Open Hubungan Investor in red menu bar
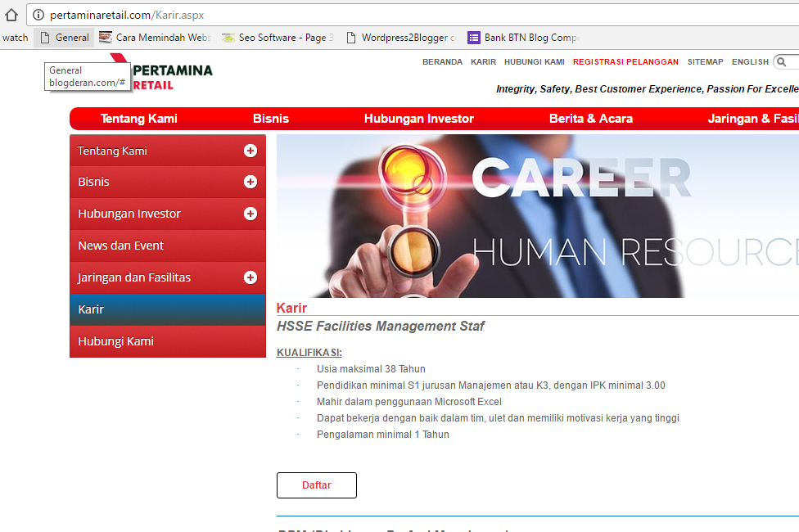The image size is (799, 532). click(419, 119)
